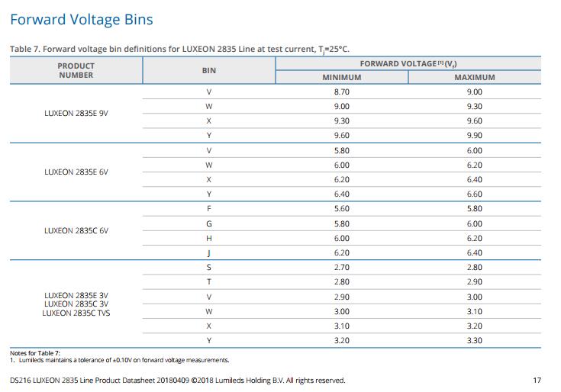Click the 'LUXEON 2835C 3V' product line
Screen dimensions: 561x392
click(76, 304)
